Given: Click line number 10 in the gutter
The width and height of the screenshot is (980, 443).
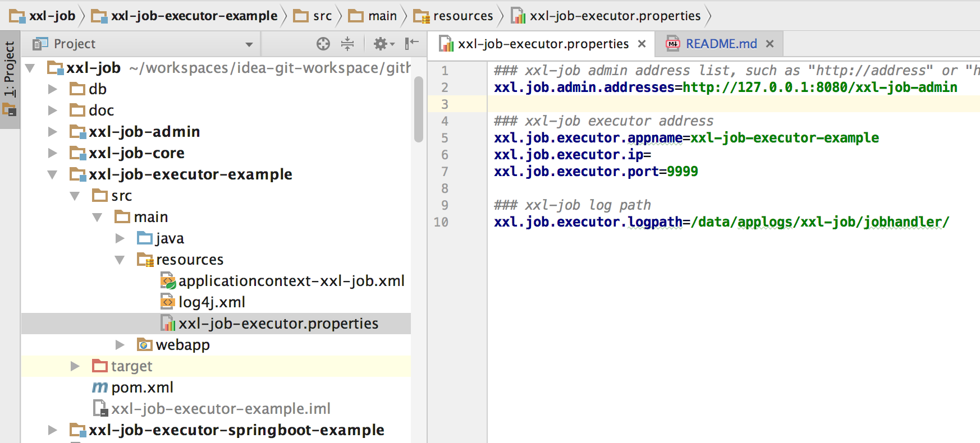Looking at the screenshot, I should [x=441, y=222].
